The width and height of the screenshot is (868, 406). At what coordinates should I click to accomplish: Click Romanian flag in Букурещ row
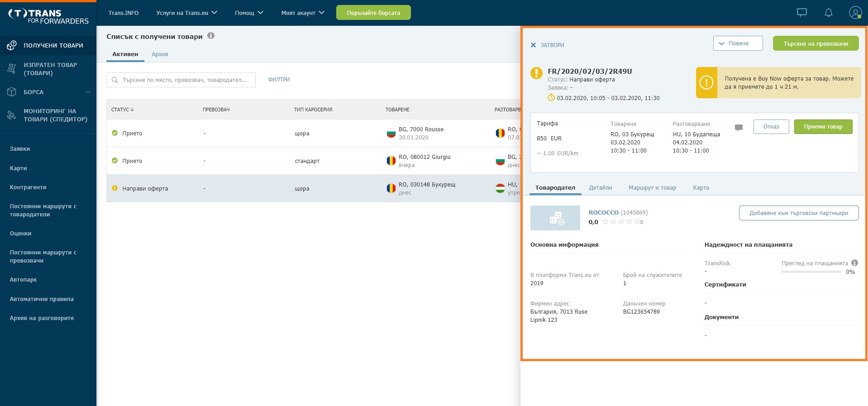(x=391, y=188)
